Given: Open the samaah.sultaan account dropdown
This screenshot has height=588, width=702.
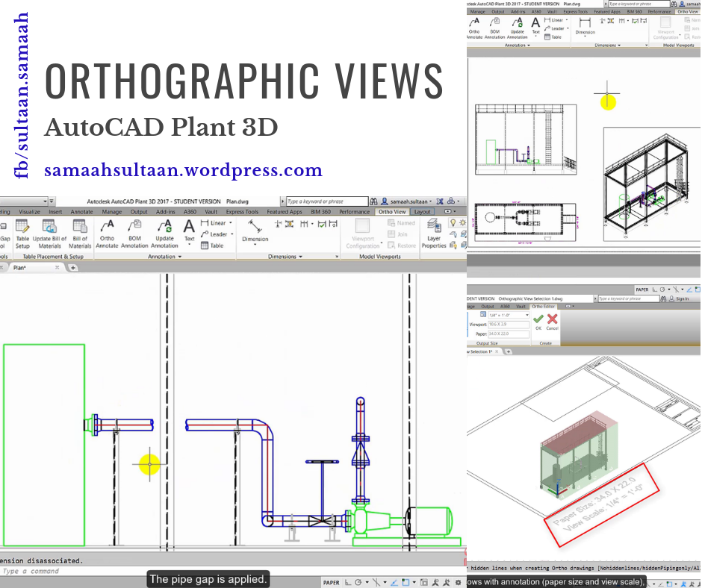Looking at the screenshot, I should click(430, 201).
